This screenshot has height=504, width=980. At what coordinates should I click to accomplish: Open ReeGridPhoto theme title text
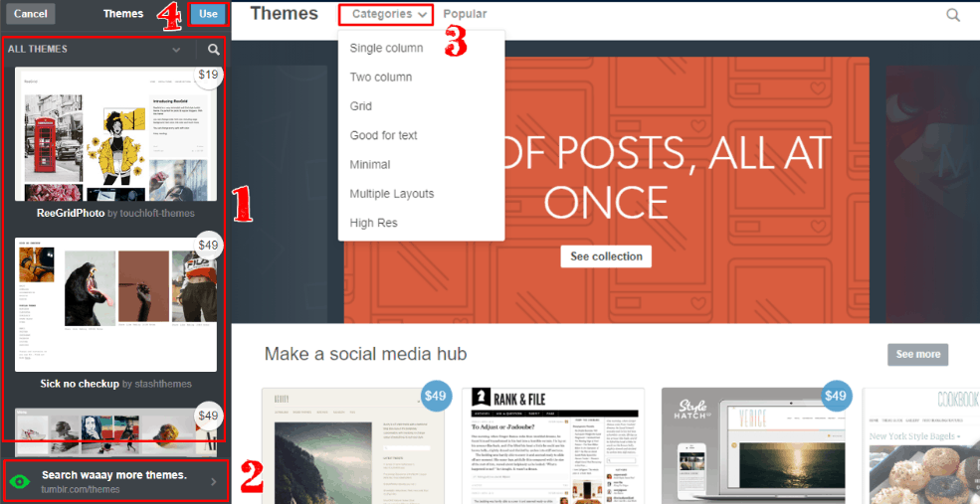click(70, 213)
